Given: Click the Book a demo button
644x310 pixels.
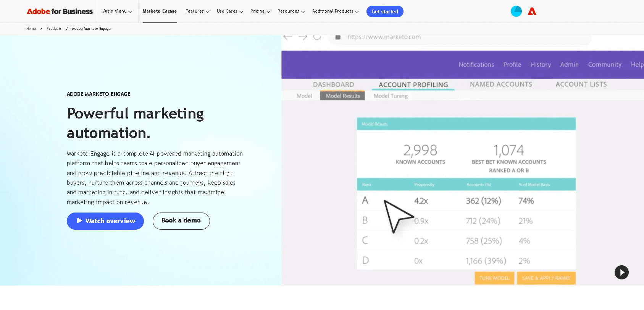Looking at the screenshot, I should tap(181, 221).
